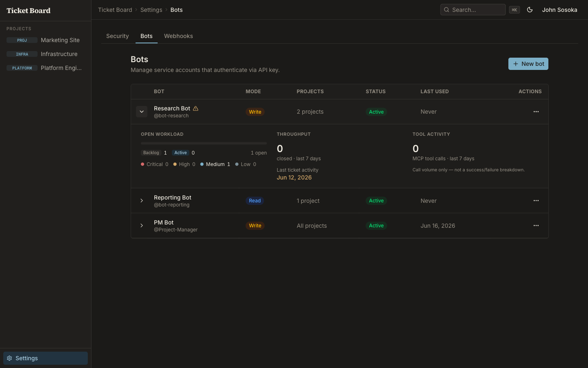
Task: Click the red Critical priority dot
Action: pyautogui.click(x=143, y=164)
